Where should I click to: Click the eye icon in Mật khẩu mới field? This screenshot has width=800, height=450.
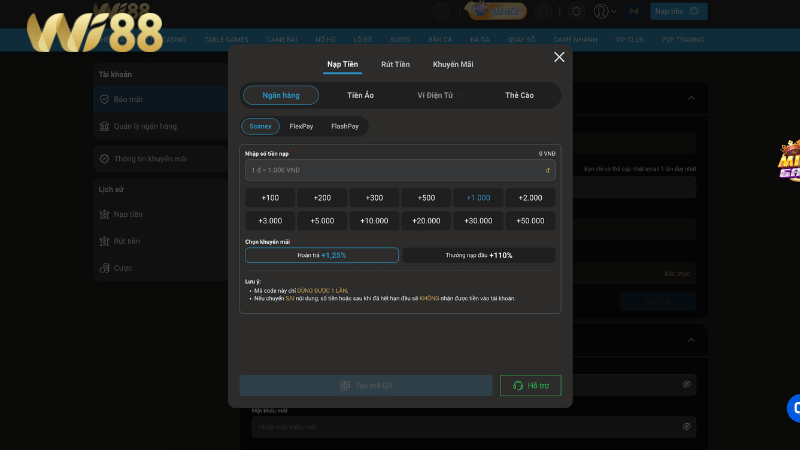(687, 426)
